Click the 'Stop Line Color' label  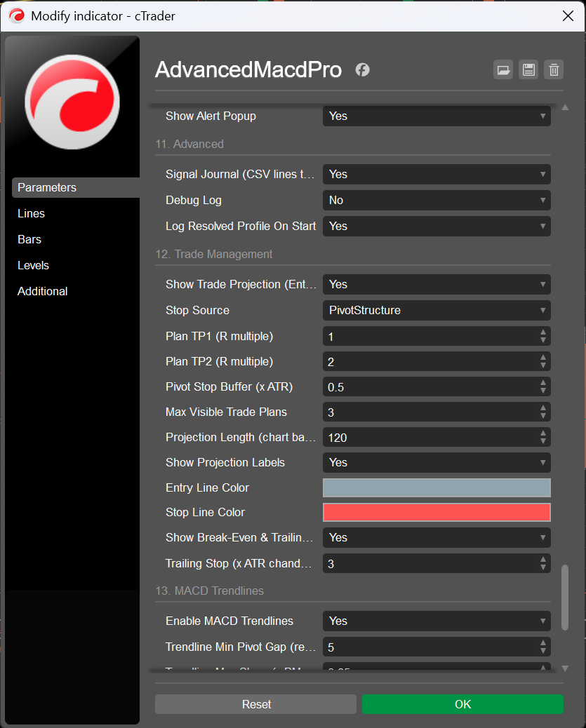pos(205,513)
